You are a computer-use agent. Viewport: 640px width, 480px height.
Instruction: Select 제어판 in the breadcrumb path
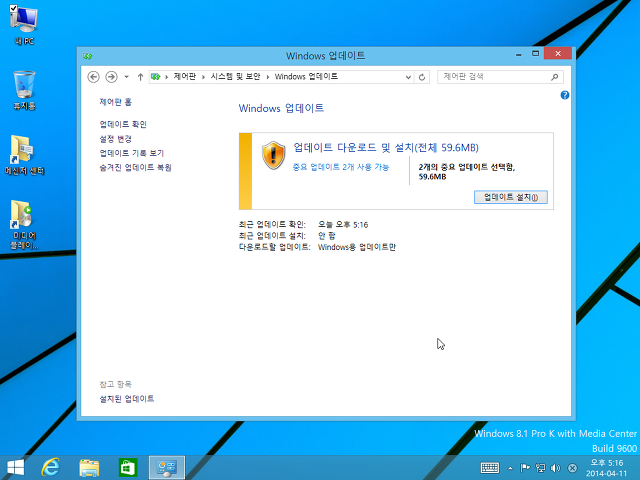(x=184, y=76)
